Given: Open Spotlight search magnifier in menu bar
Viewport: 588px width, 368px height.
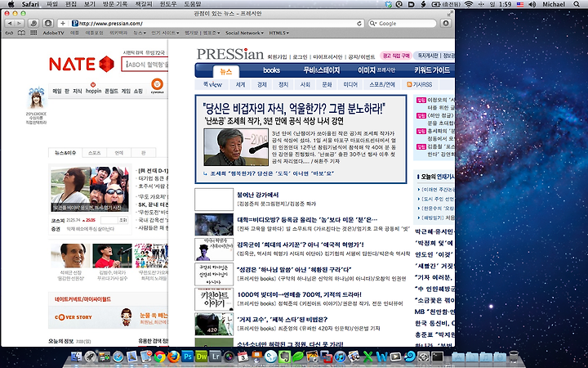Looking at the screenshot, I should [577, 4].
